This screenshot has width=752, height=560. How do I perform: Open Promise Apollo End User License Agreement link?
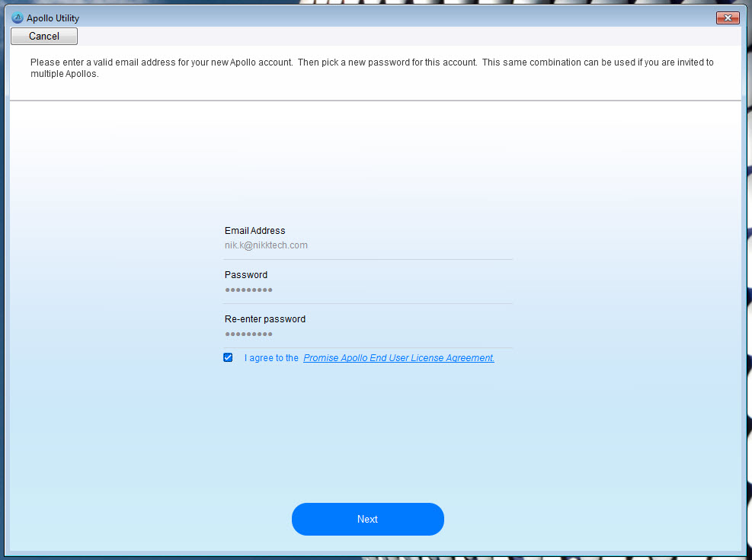(398, 357)
